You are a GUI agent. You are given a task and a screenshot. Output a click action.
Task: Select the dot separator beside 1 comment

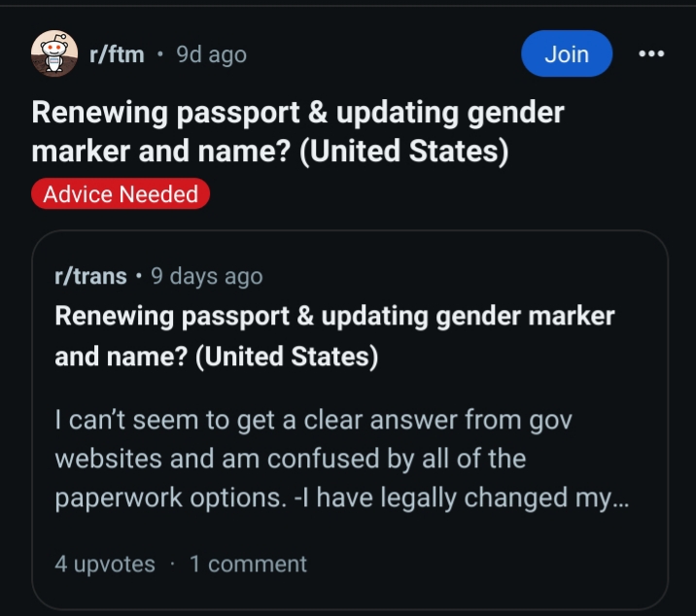click(x=173, y=565)
